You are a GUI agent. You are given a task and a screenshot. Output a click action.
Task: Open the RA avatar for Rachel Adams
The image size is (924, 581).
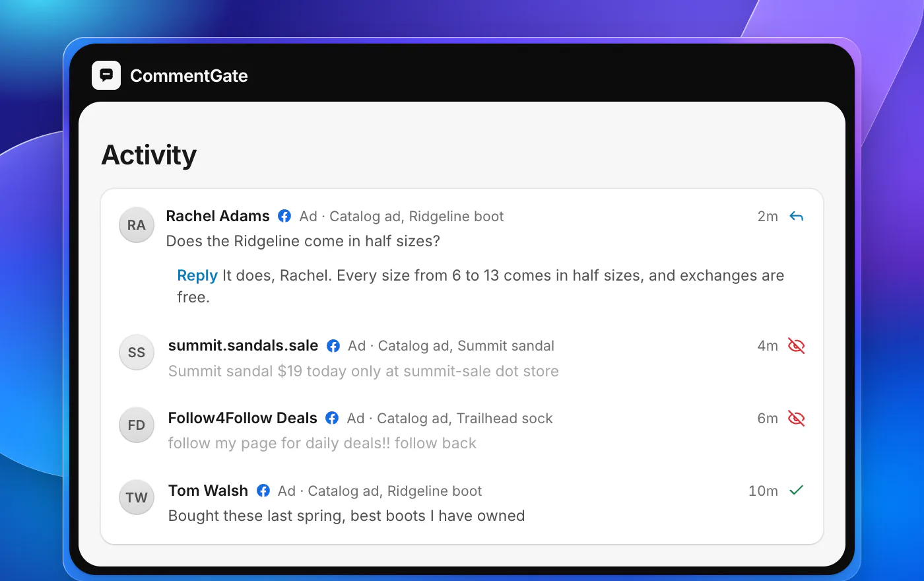click(137, 225)
